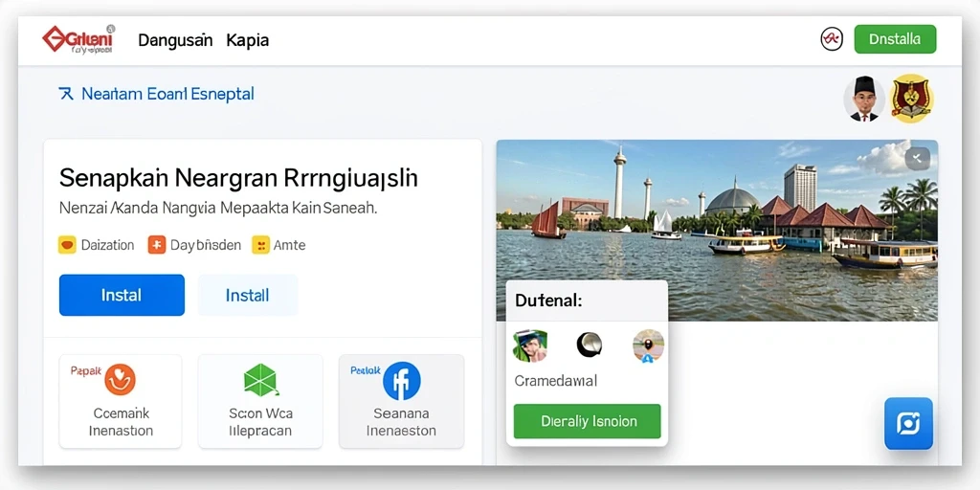Click the Dutenal: popup header

point(587,301)
